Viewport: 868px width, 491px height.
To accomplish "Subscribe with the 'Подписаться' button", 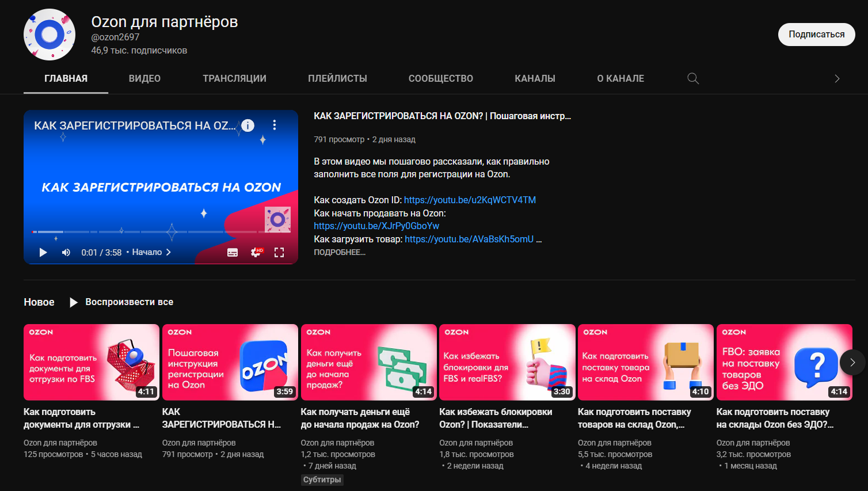I will [817, 35].
